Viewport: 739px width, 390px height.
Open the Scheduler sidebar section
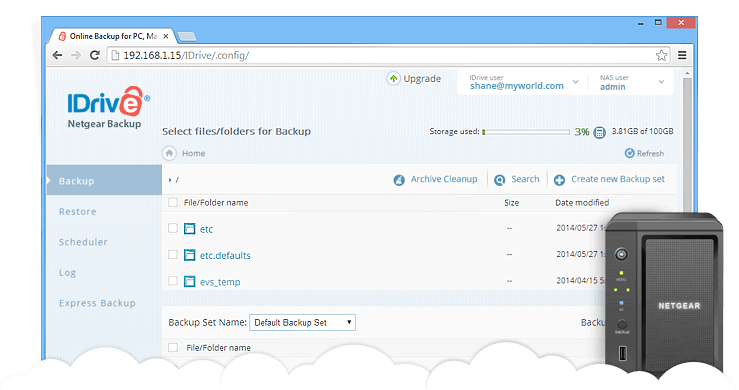(83, 242)
